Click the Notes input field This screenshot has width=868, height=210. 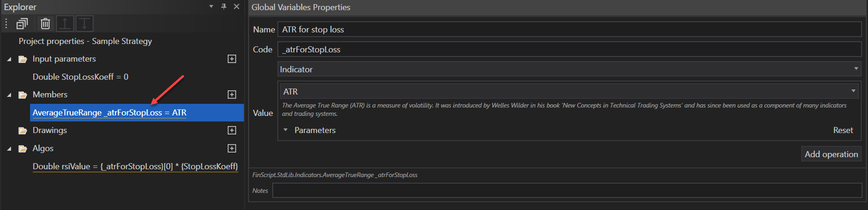pyautogui.click(x=567, y=190)
